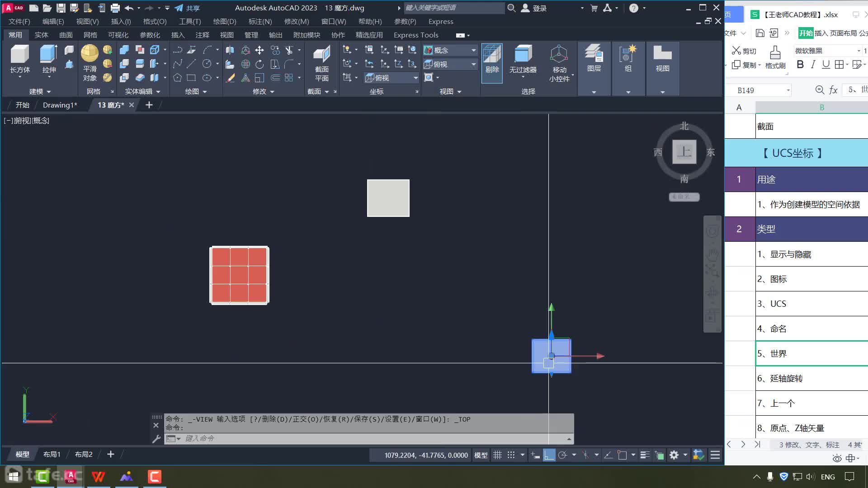
Task: Select the Trim scissors tool
Action: (x=289, y=50)
